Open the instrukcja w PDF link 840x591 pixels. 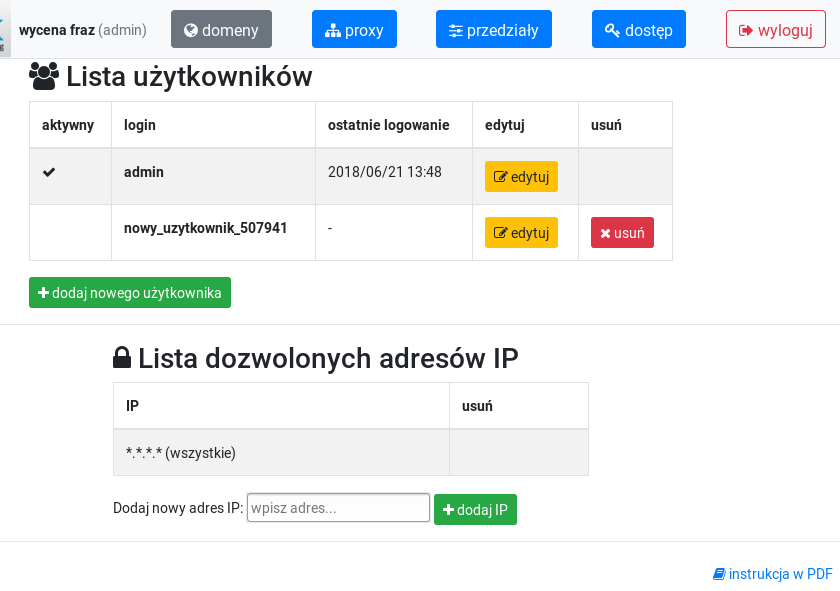(780, 574)
